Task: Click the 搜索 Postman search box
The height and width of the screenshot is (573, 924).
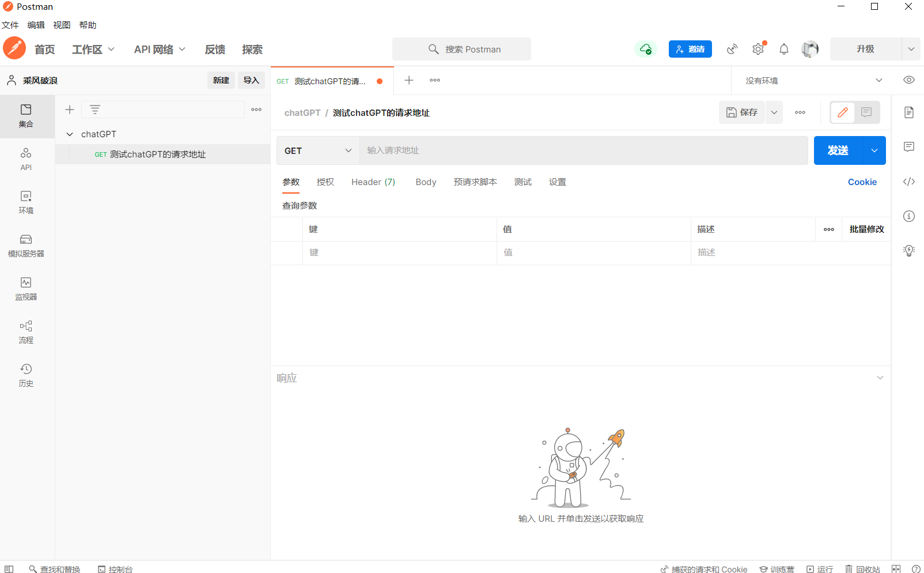Action: [x=461, y=49]
